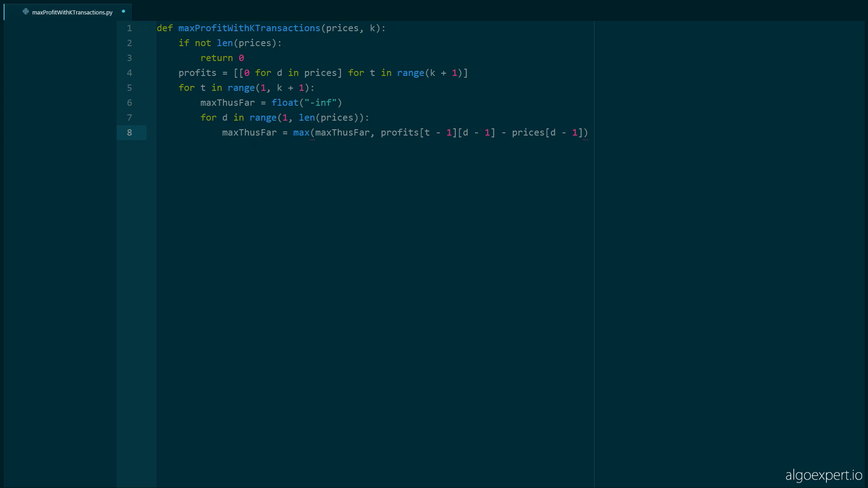This screenshot has width=868, height=488.
Task: Click 'maxThusFar' on line 6
Action: point(227,103)
